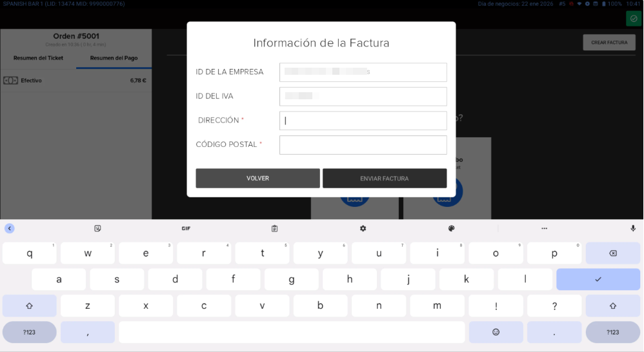
Task: Click the Día de negocios date text
Action: 516,4
